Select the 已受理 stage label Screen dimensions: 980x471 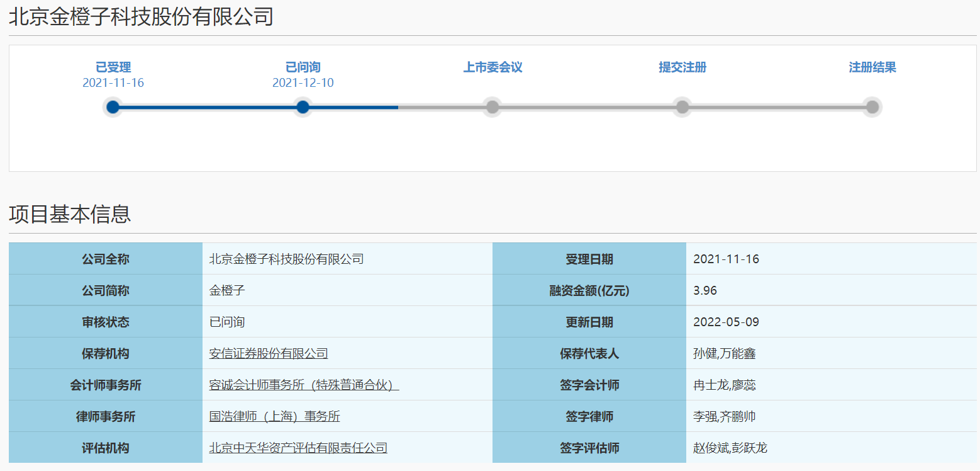tap(113, 67)
